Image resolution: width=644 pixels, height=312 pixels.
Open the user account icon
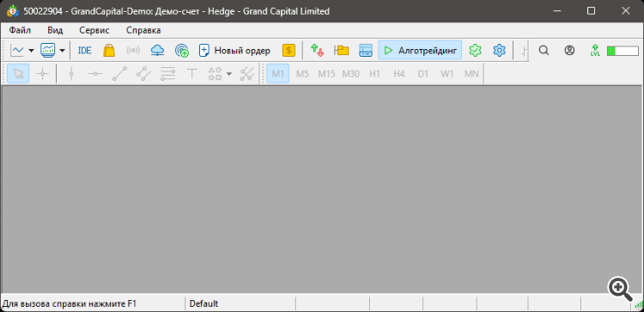pyautogui.click(x=569, y=51)
